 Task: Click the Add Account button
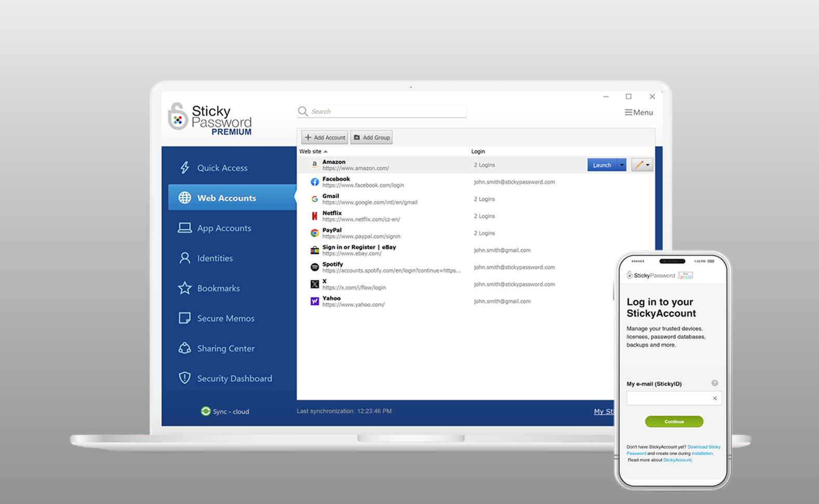click(x=325, y=137)
